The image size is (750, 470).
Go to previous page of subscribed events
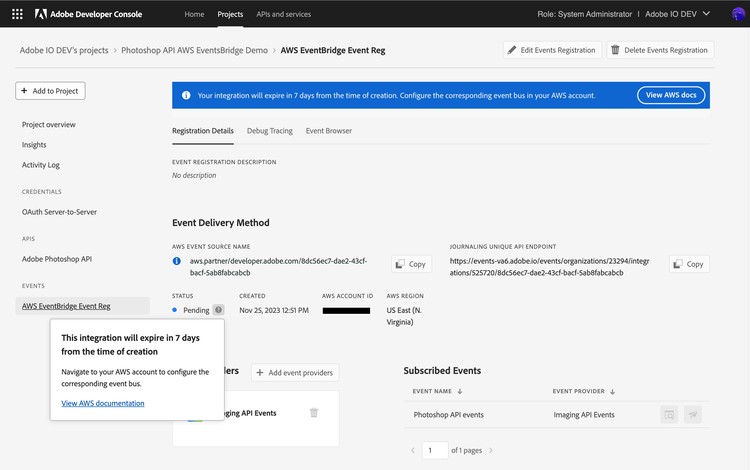tap(413, 451)
